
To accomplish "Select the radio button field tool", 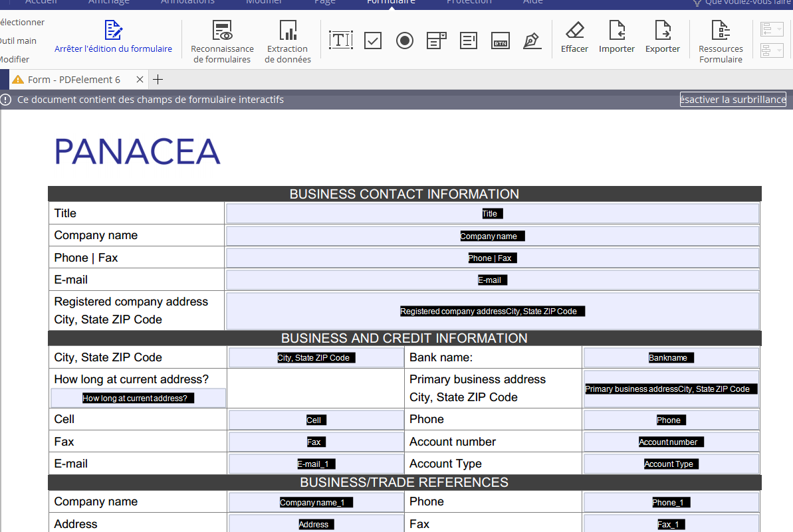I will (x=405, y=41).
